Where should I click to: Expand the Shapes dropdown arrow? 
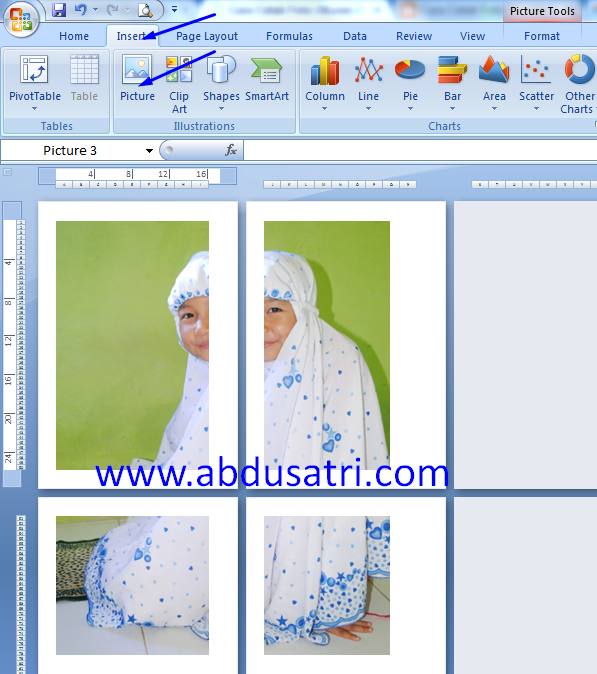[221, 109]
